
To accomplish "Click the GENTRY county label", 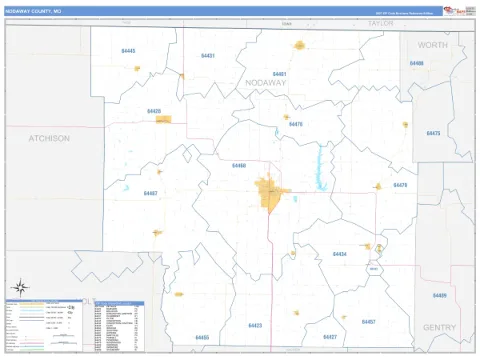I will (439, 327).
